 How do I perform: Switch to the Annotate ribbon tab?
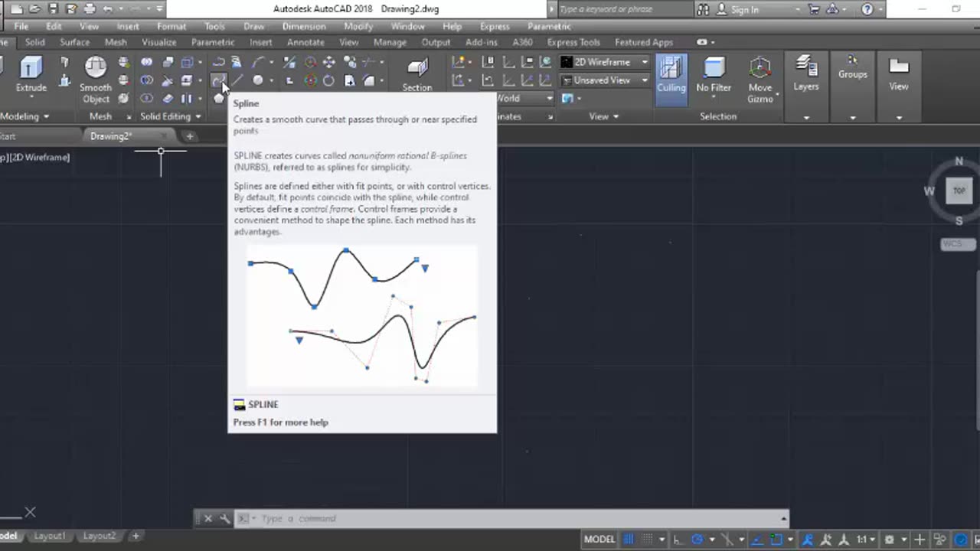pyautogui.click(x=305, y=42)
